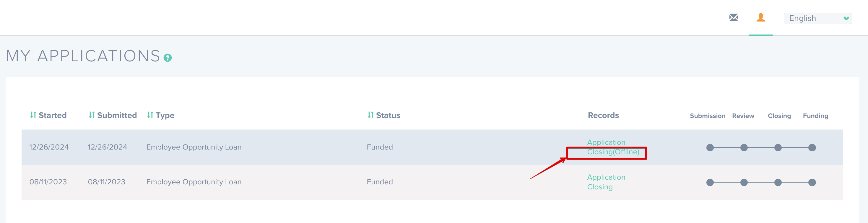Click the help question mark icon

168,58
